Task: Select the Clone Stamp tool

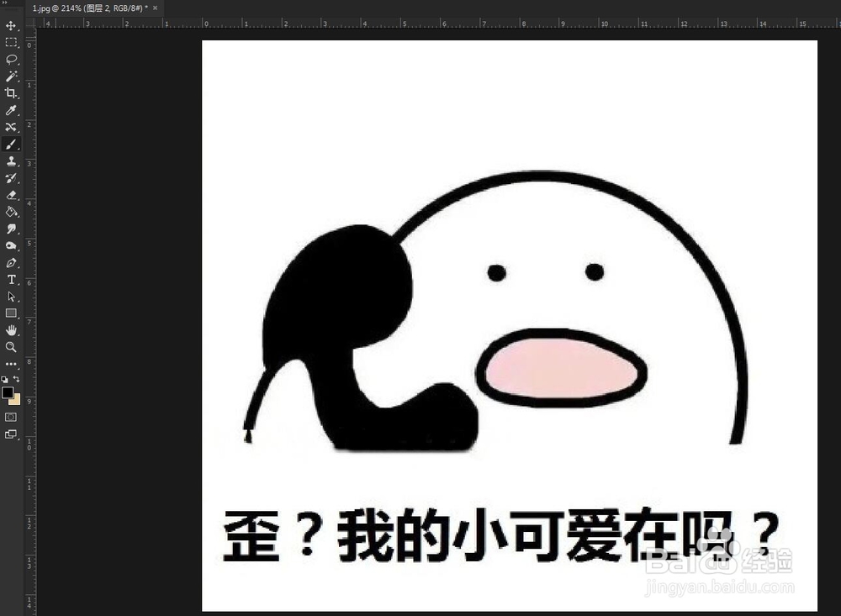Action: pyautogui.click(x=11, y=161)
